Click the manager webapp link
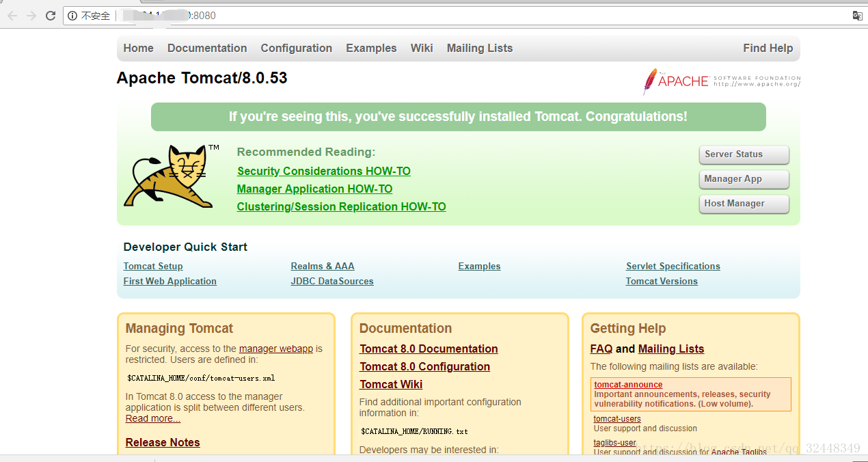The image size is (868, 462). pos(276,349)
